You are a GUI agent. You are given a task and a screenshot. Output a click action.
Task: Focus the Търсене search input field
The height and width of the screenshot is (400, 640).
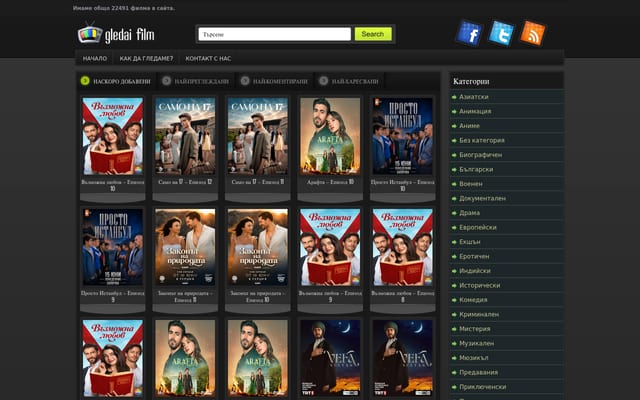[x=274, y=34]
